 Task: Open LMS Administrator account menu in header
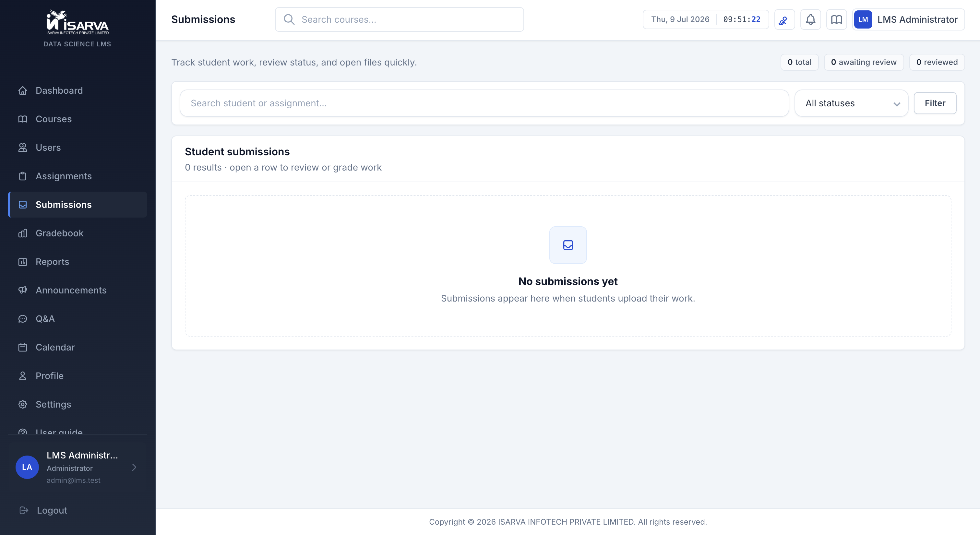point(908,19)
